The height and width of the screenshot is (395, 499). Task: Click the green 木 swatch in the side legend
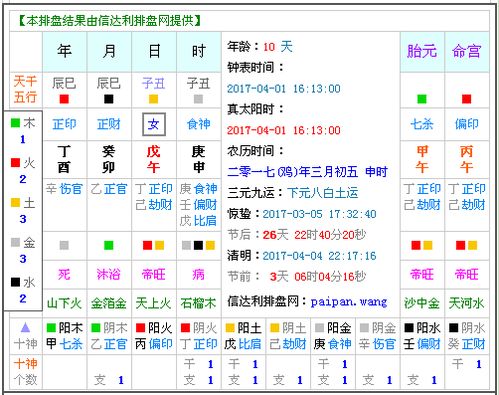click(15, 123)
